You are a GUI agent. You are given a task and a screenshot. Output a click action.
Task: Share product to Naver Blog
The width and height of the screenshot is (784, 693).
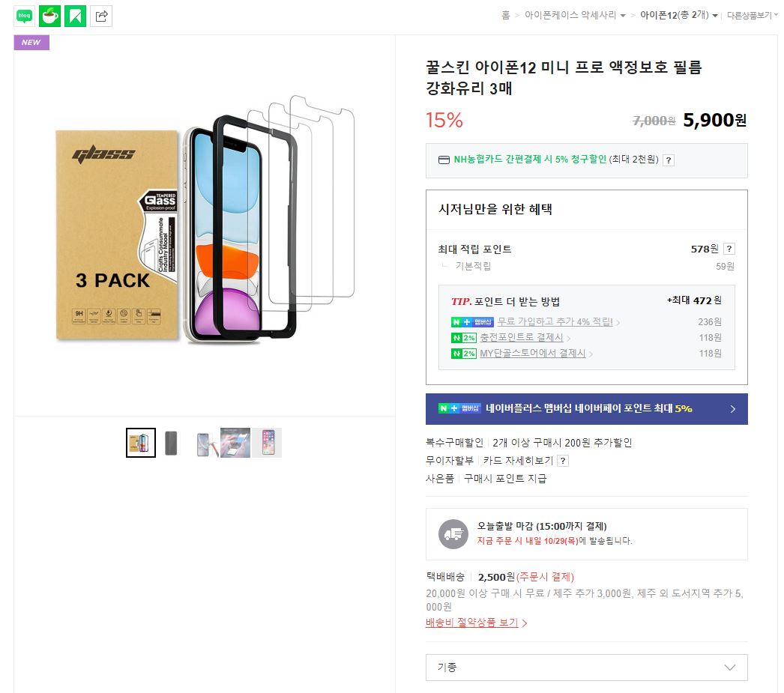coord(25,15)
